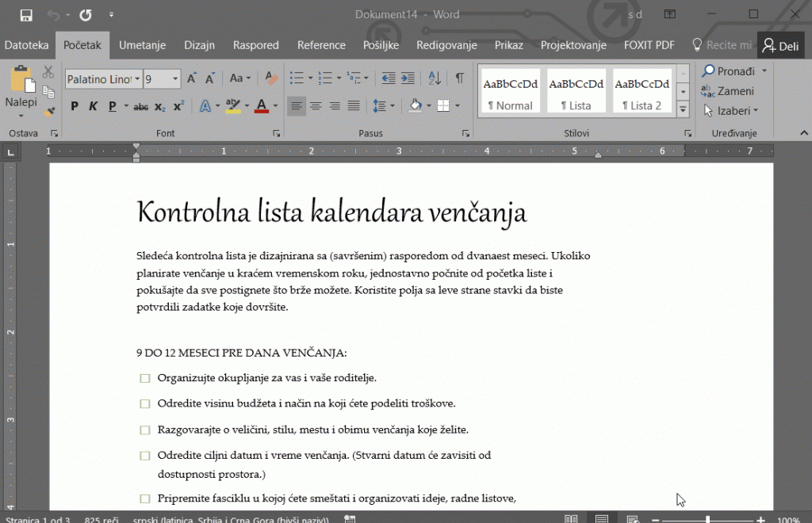Clear all formatting with eraser icon
The height and width of the screenshot is (523, 812).
pyautogui.click(x=271, y=78)
